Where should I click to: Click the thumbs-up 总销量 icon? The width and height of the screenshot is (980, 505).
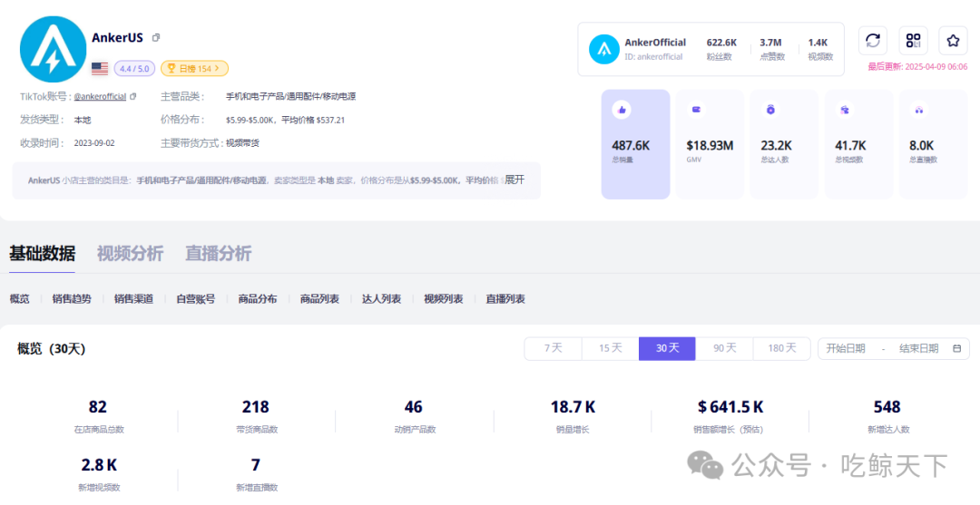622,110
